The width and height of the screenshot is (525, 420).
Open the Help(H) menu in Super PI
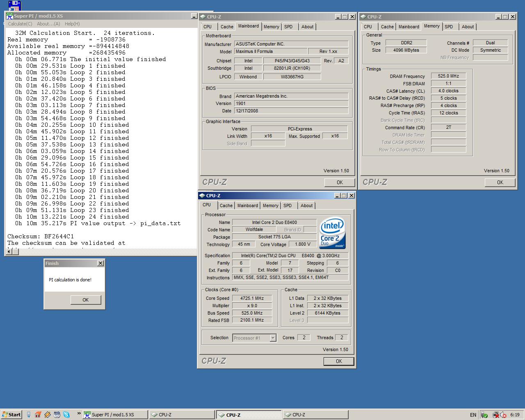coord(72,24)
